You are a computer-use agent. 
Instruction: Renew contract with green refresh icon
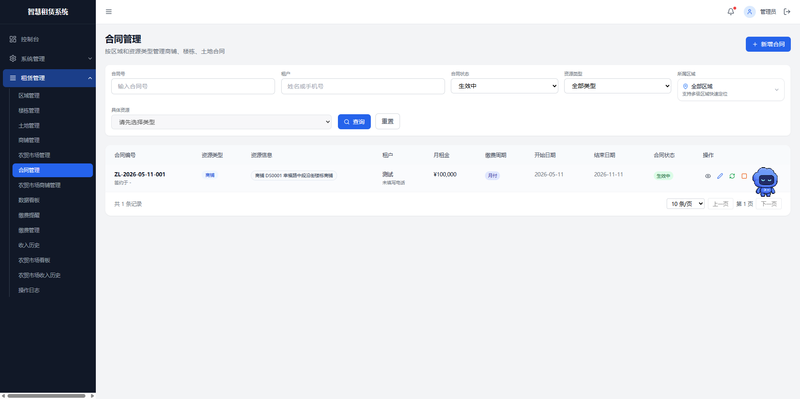[732, 176]
